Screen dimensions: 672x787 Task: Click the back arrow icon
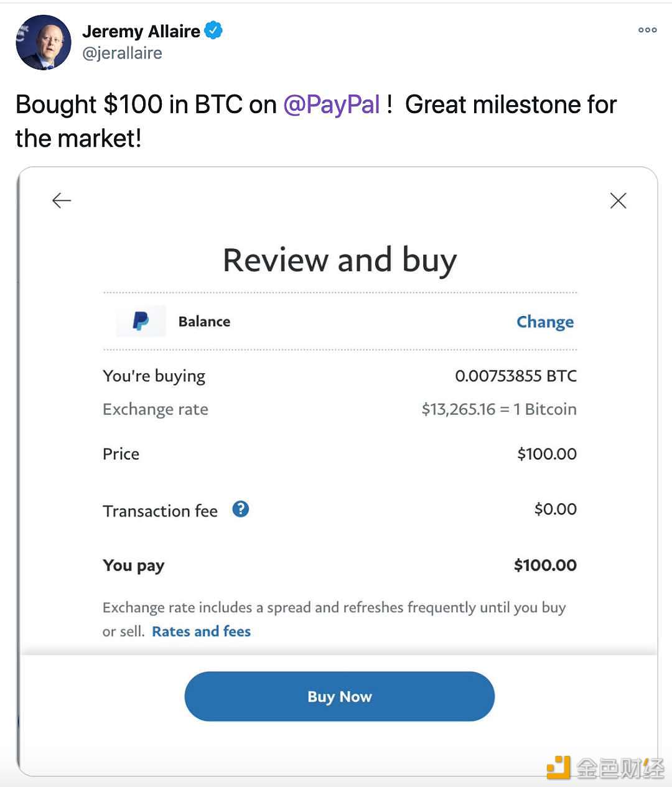(x=62, y=200)
